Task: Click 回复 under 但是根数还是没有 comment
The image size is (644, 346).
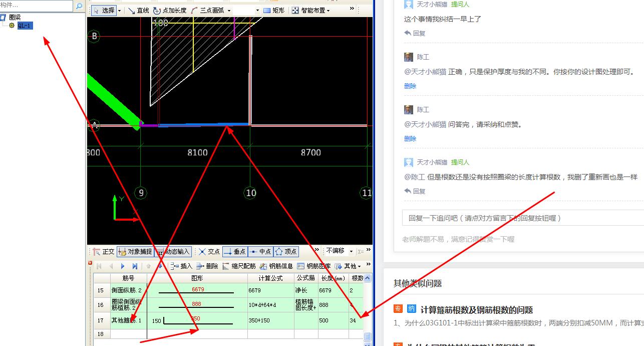Action: click(415, 191)
